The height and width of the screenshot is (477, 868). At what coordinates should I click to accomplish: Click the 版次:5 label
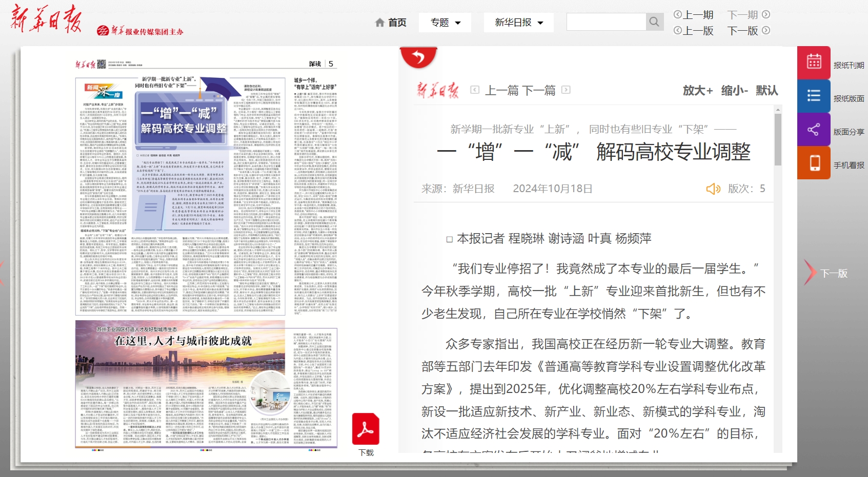pos(746,189)
